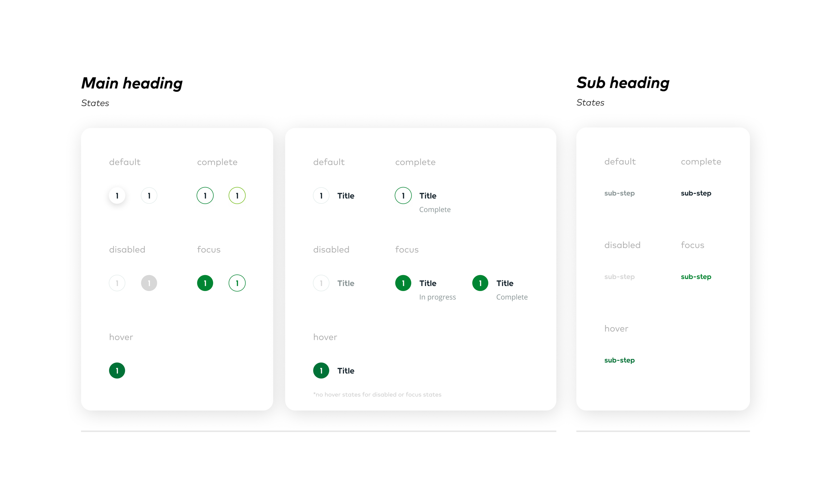831x504 pixels.
Task: Click the faint outlined disabled circle in first card
Action: [117, 283]
